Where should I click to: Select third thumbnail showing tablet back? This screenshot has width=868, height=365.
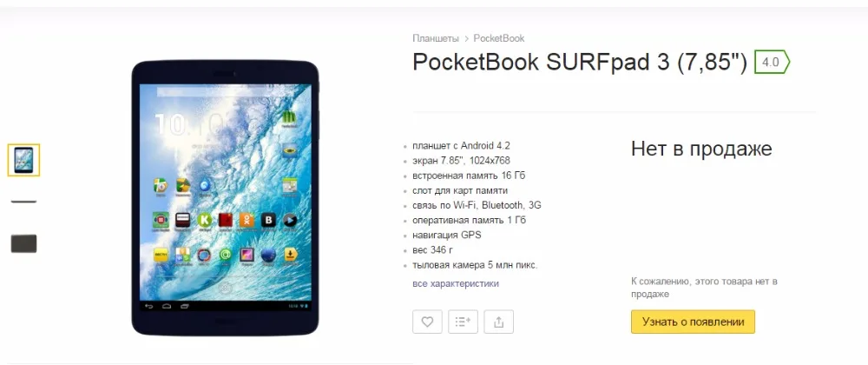[23, 243]
